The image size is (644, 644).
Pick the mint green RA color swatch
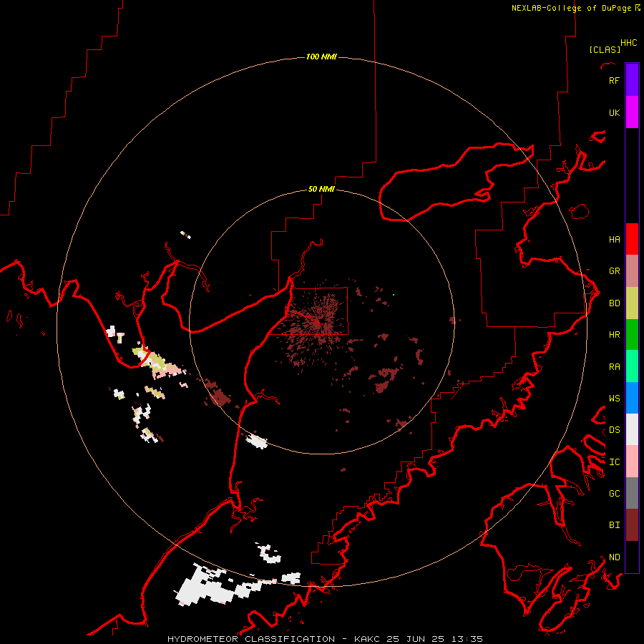point(632,366)
